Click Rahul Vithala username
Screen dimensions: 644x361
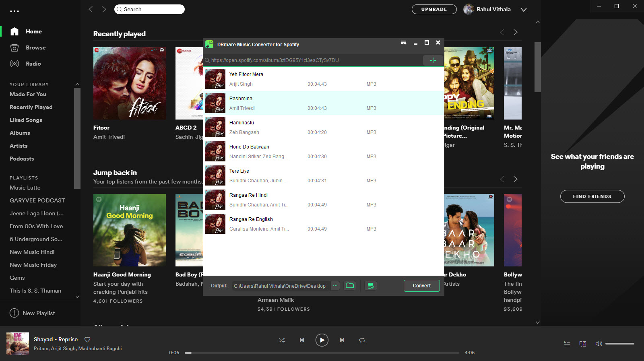pos(493,9)
